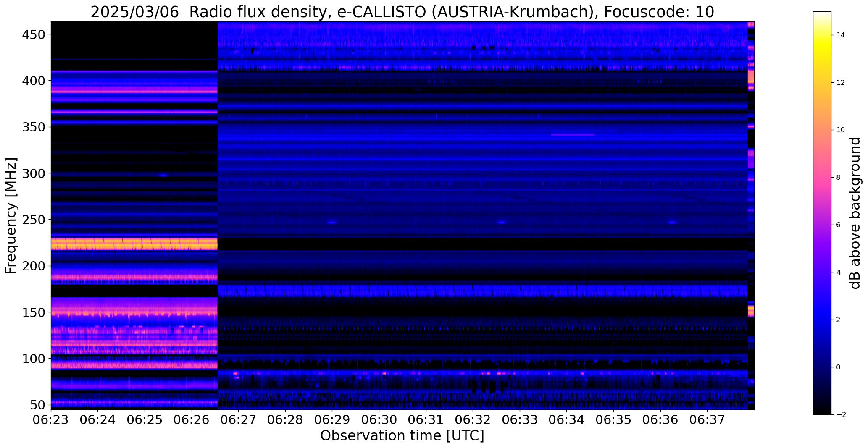Click the colorbar 8 tick label
Viewport: 868px width, 448px height.
pyautogui.click(x=839, y=178)
